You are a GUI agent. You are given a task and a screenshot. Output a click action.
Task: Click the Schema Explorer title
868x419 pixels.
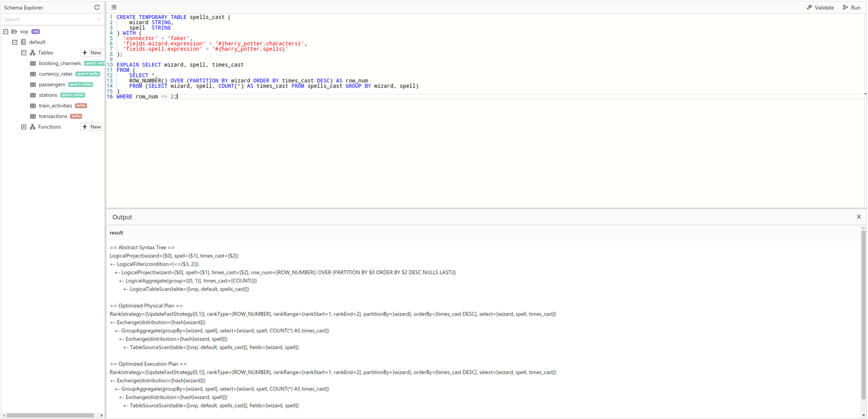pyautogui.click(x=23, y=7)
